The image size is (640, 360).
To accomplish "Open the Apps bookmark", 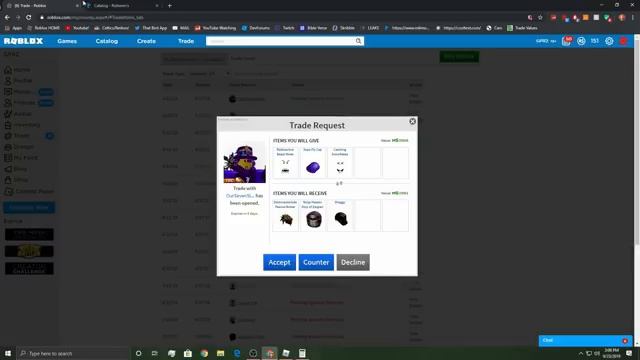I will click(x=13, y=28).
